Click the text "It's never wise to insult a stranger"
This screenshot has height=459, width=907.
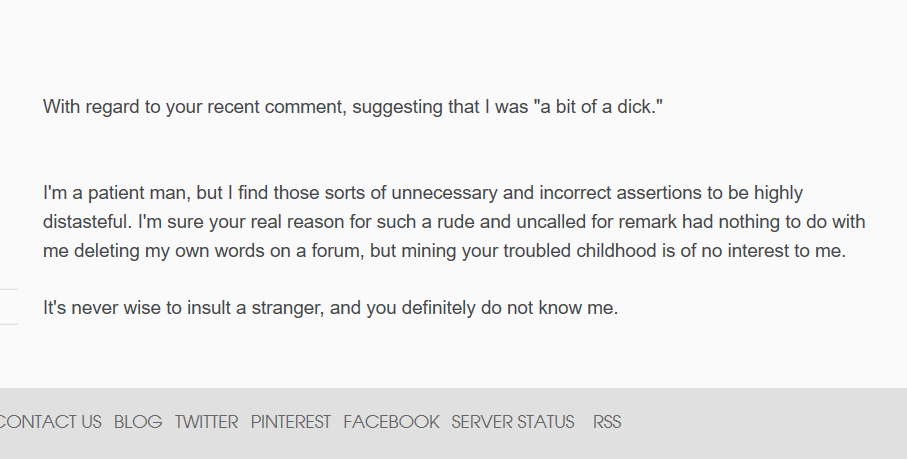pos(182,308)
